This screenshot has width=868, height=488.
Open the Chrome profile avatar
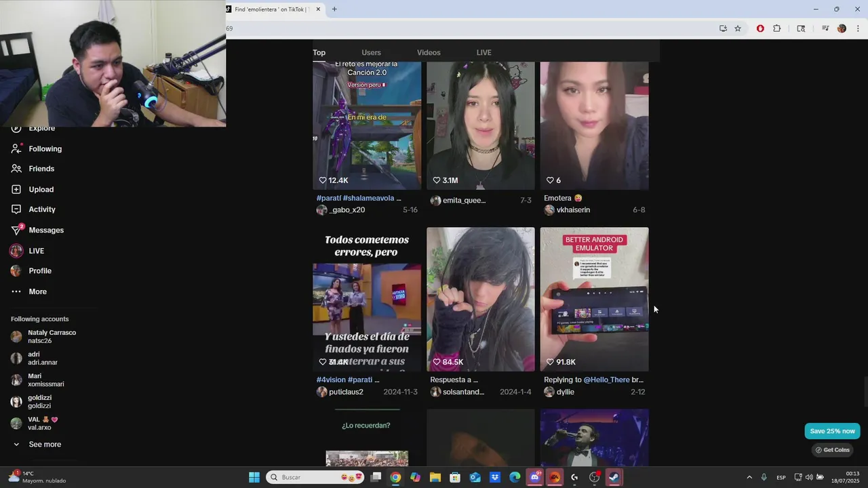click(x=842, y=28)
